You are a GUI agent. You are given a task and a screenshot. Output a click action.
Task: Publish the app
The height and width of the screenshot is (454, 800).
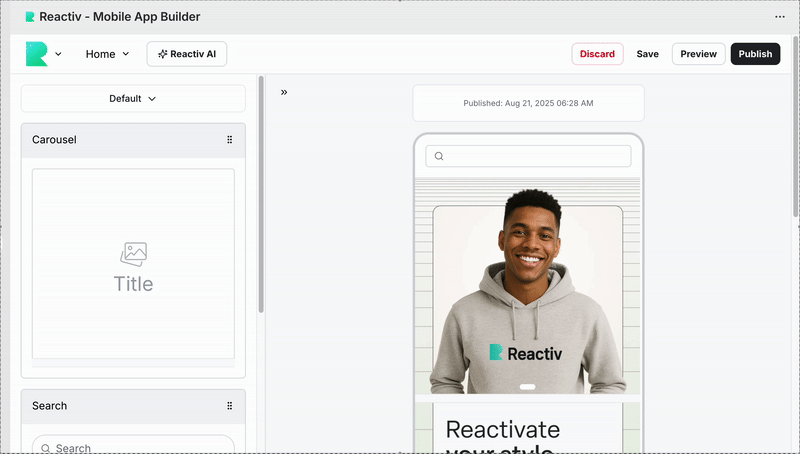coord(755,54)
